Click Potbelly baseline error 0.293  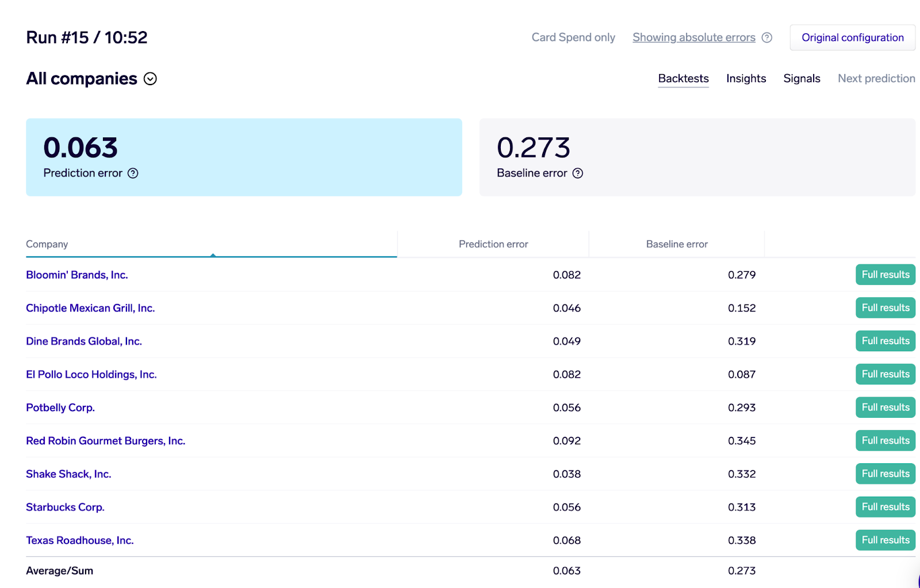742,408
